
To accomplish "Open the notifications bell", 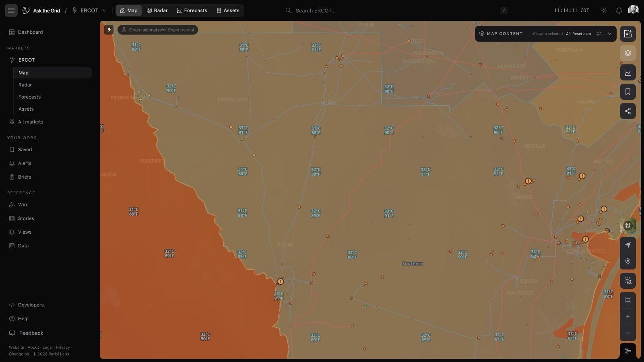I will tap(619, 10).
